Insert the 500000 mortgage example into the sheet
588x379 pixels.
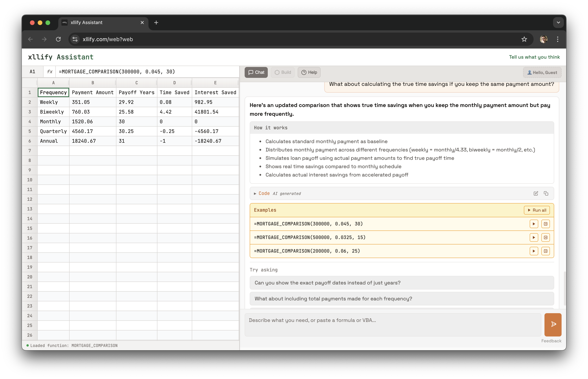(546, 237)
